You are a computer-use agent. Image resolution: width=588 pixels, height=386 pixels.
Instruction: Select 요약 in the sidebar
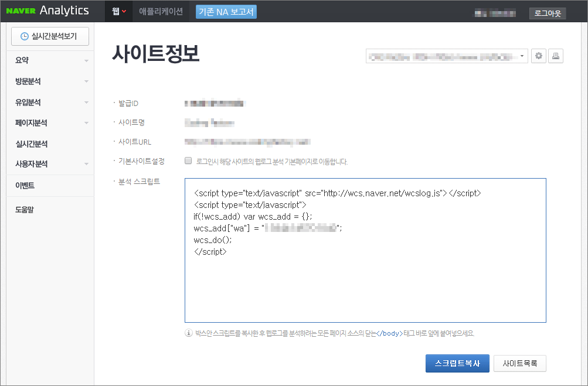(x=22, y=60)
